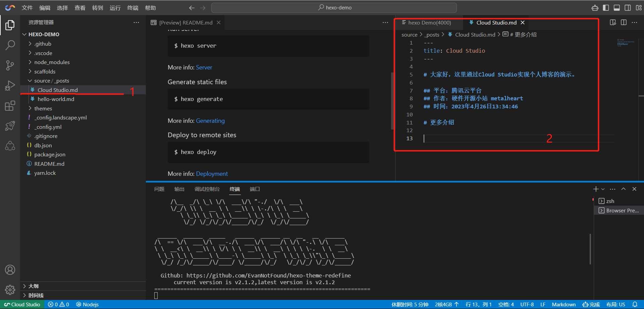The image size is (644, 309).
Task: Expand the .github folder
Action: (x=30, y=44)
